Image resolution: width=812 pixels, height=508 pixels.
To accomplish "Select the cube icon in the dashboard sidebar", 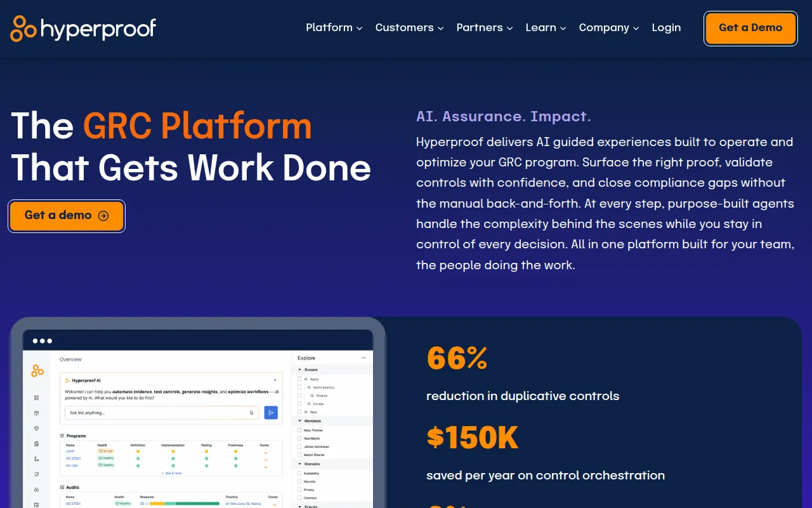I will tap(36, 413).
